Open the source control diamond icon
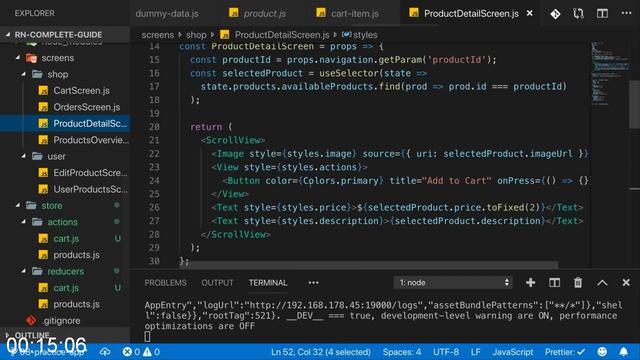Screen dimensions: 640x360 [555, 14]
